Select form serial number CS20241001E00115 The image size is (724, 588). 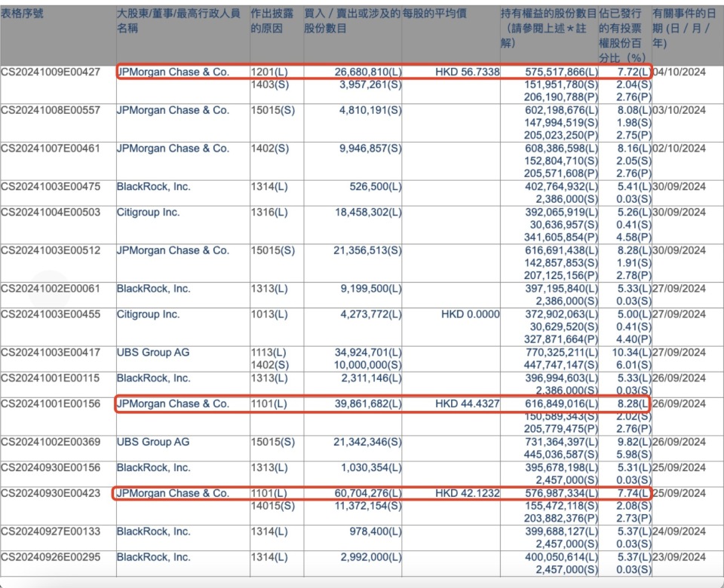pyautogui.click(x=51, y=378)
